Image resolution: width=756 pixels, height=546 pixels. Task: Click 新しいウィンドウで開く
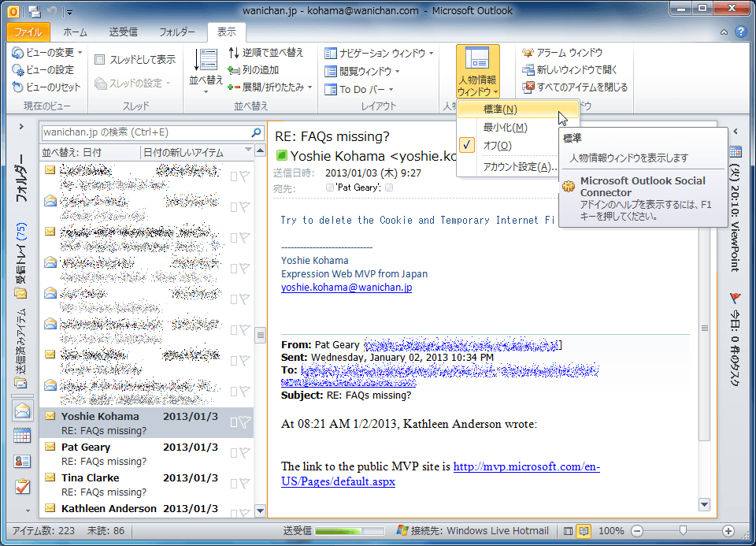click(569, 70)
